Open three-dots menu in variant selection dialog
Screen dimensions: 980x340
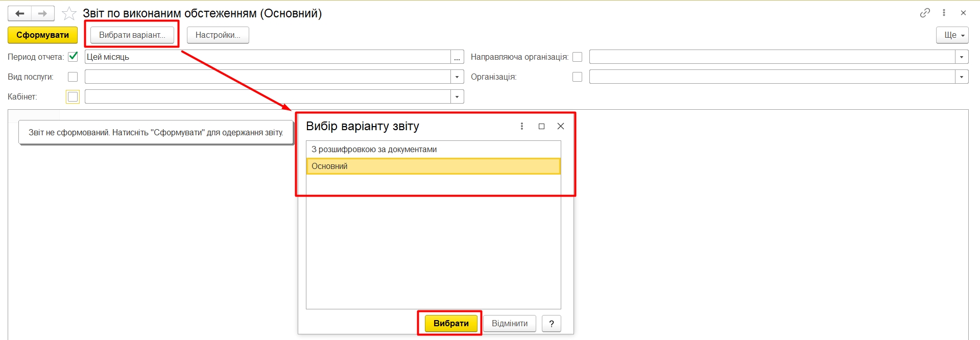point(521,126)
